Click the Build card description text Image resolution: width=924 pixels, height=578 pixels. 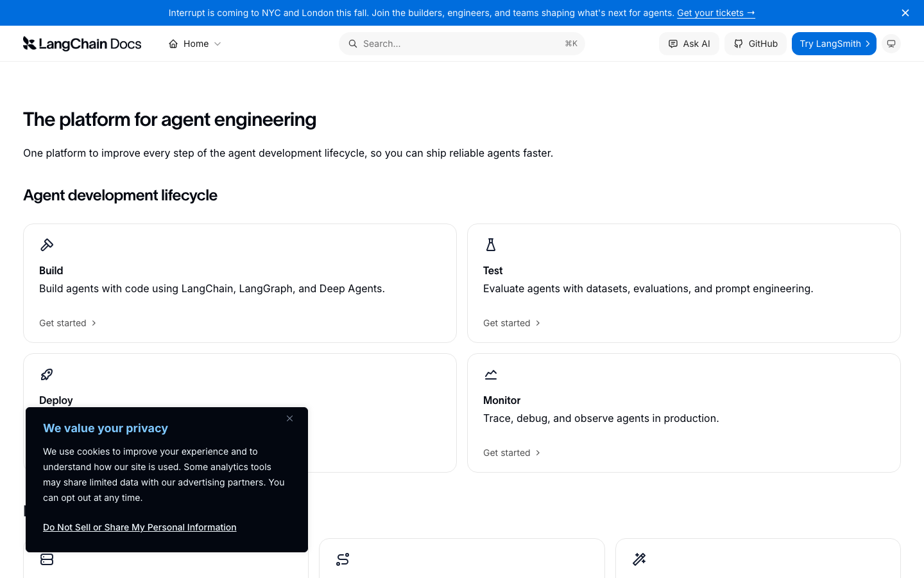(212, 288)
